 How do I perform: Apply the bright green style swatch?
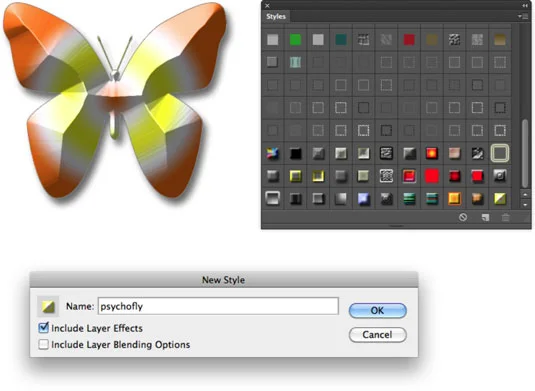pyautogui.click(x=295, y=40)
